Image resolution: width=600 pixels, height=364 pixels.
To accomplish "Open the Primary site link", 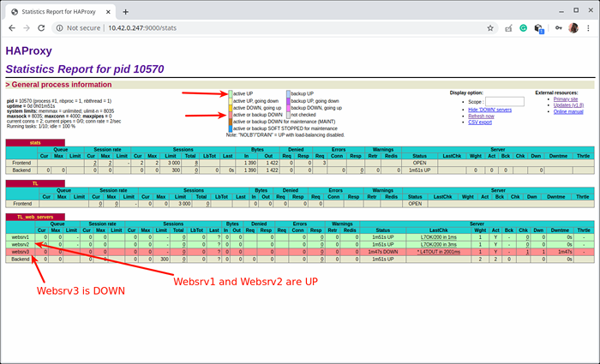I will coord(566,99).
